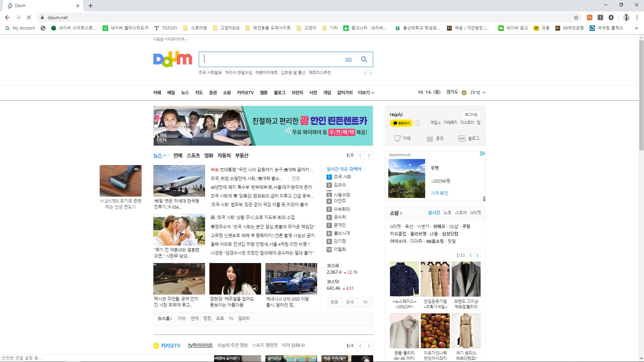The image size is (644, 362).
Task: Select the G마켓 shopping tab
Action: coord(476,213)
